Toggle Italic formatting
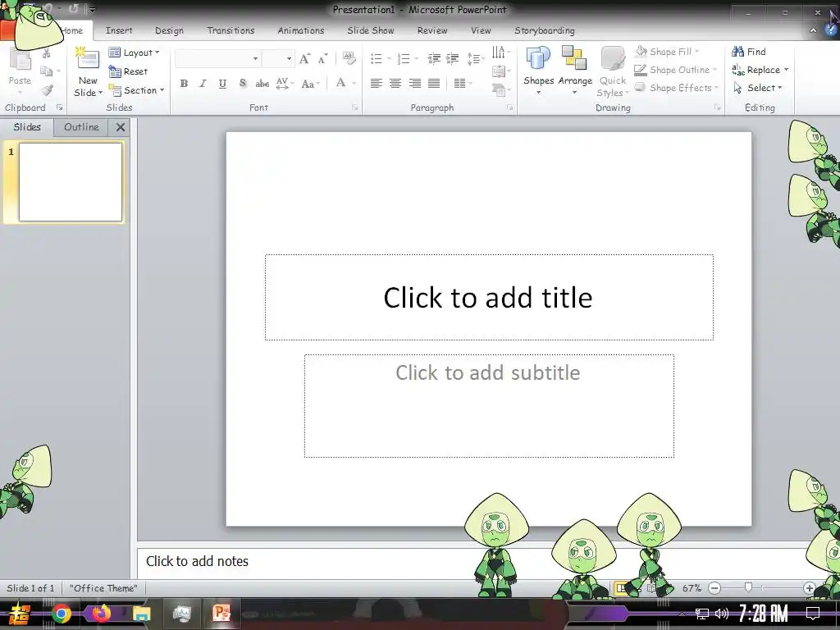Screen dimensions: 840x630 tap(203, 84)
